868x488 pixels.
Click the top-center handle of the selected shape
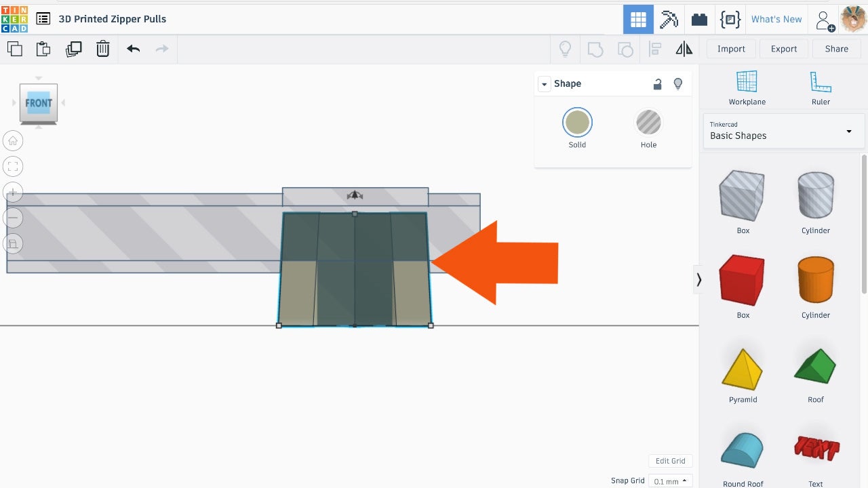[x=355, y=213]
